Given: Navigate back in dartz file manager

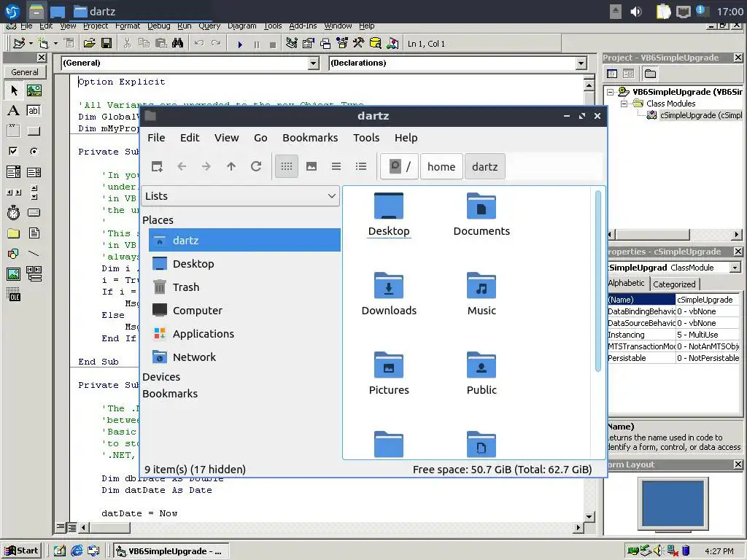Looking at the screenshot, I should (x=182, y=166).
